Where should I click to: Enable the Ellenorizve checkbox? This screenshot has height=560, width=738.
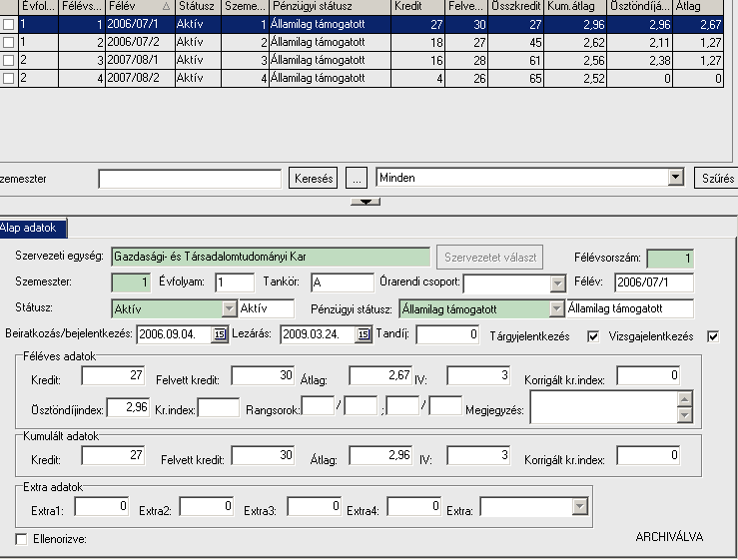pos(21,539)
